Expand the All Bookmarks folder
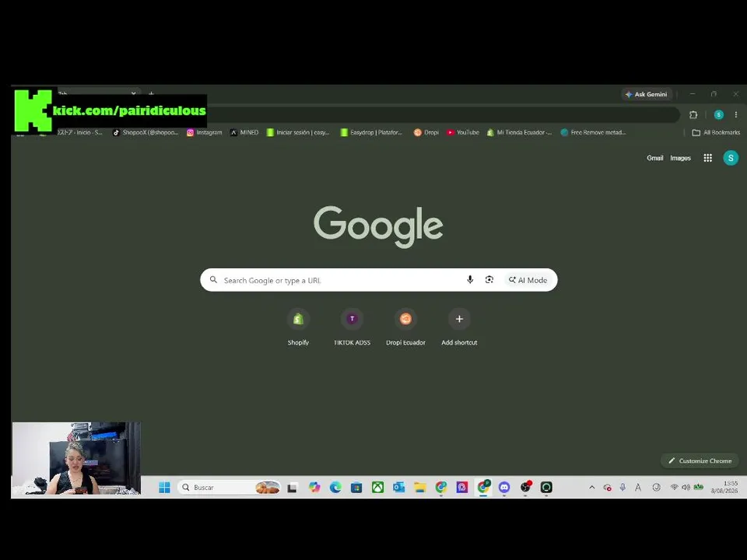 click(x=716, y=132)
